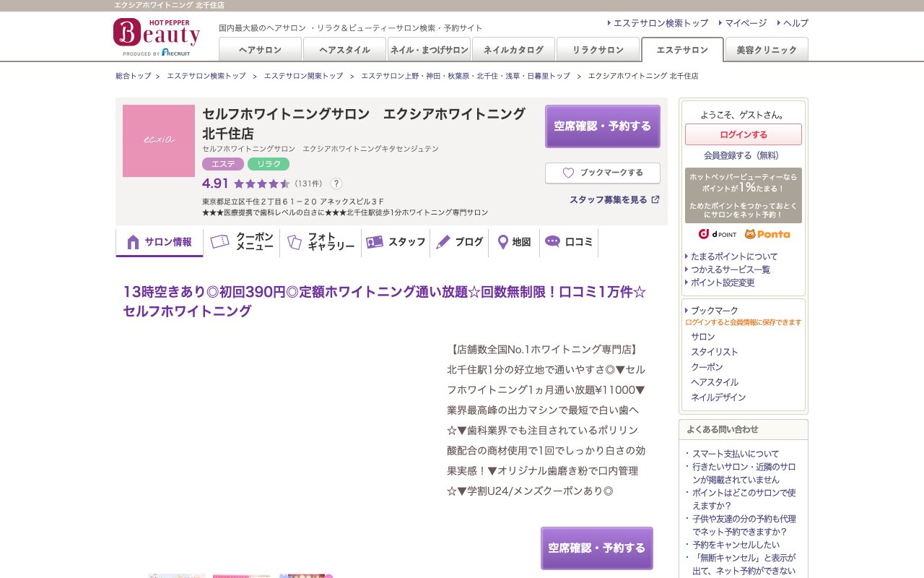Switch to the リラクサロン navigation tab

point(597,49)
